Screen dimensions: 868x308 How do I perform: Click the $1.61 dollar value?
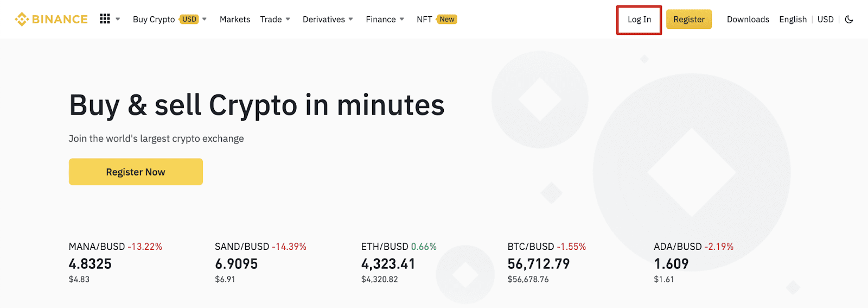point(664,279)
